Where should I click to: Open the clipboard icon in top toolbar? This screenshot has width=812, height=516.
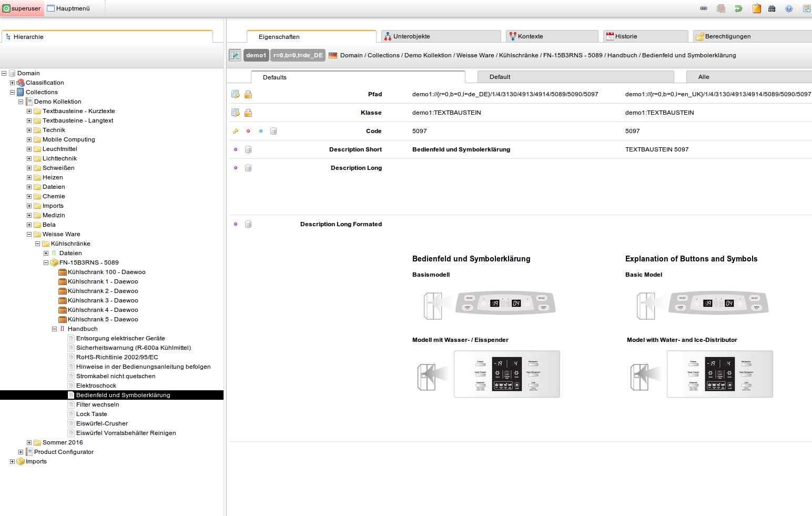pos(756,8)
